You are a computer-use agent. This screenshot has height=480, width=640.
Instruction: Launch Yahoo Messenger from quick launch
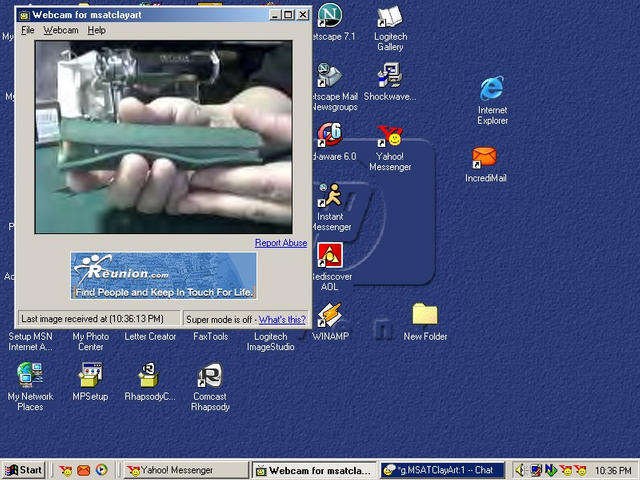[65, 470]
